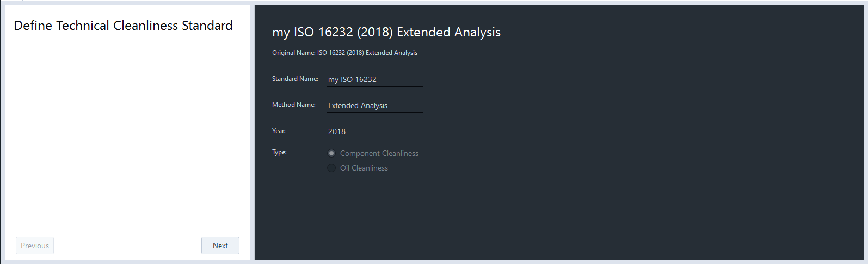Click the 'Year:' label
The width and height of the screenshot is (868, 264).
279,131
